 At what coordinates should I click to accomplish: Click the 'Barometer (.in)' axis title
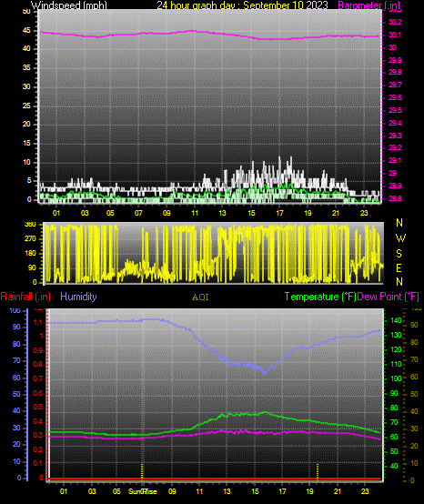369,5
